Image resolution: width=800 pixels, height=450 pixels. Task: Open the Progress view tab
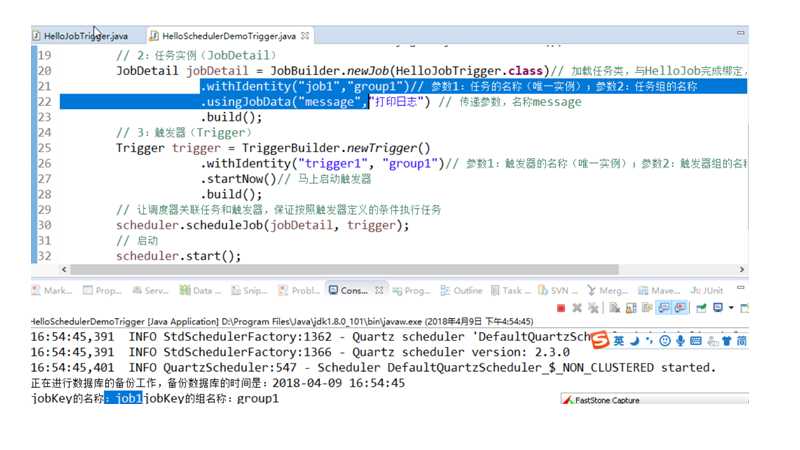[x=412, y=290]
